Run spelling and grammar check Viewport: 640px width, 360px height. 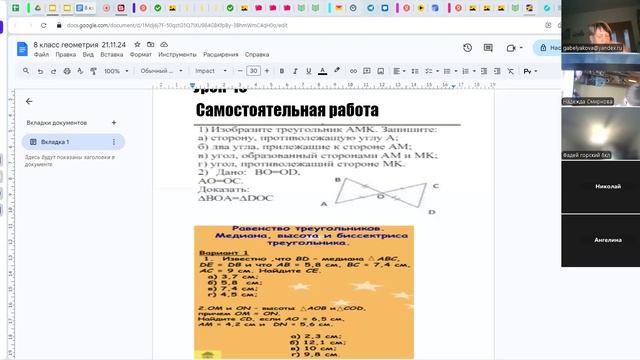coord(80,71)
